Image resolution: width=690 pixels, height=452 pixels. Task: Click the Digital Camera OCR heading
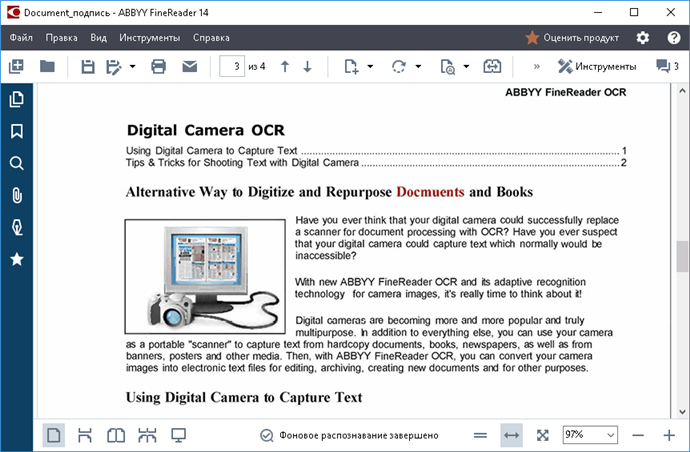pyautogui.click(x=206, y=130)
